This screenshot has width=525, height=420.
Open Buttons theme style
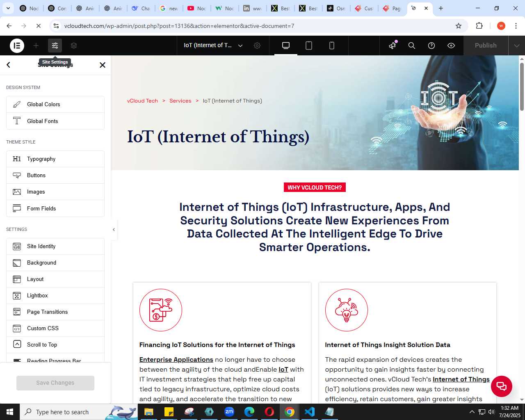(x=55, y=176)
